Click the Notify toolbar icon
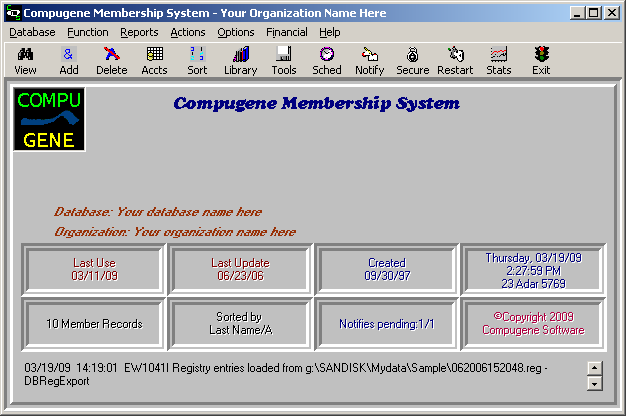Image resolution: width=626 pixels, height=416 pixels. pos(370,61)
